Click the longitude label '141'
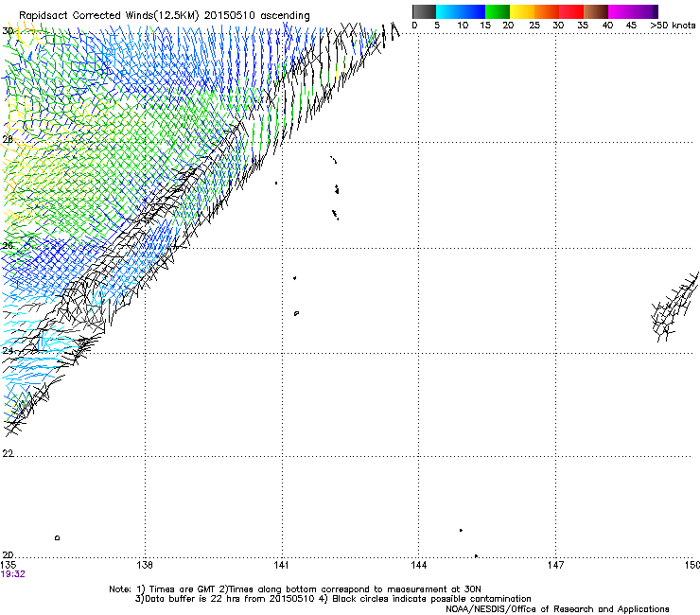Viewport: 700px width, 615px height. [281, 565]
